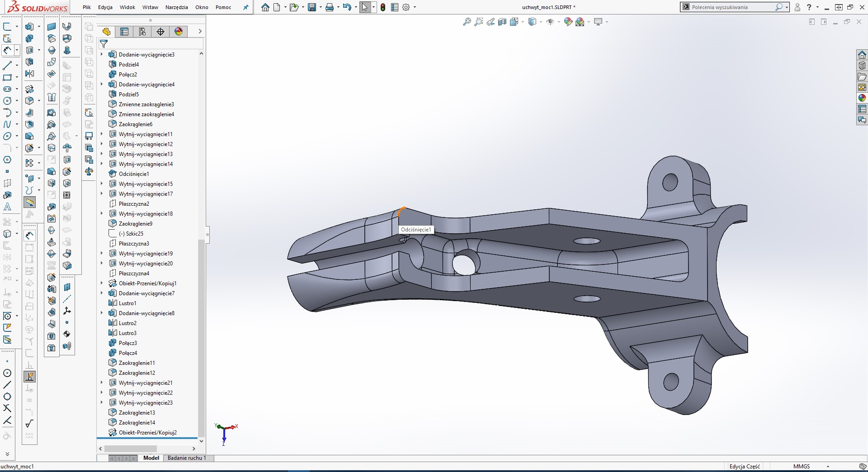Open the PropertyManager tab
Screen dimensions: 868x472
(x=124, y=31)
